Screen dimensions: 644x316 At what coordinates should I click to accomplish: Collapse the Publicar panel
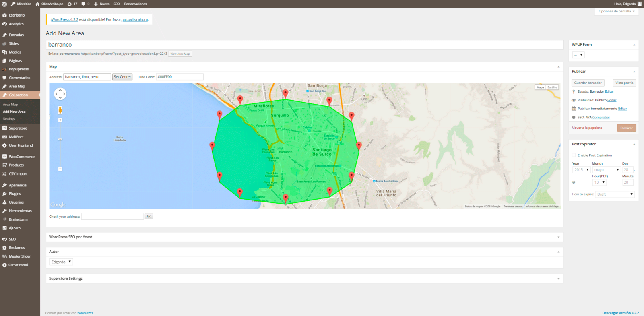tap(634, 72)
